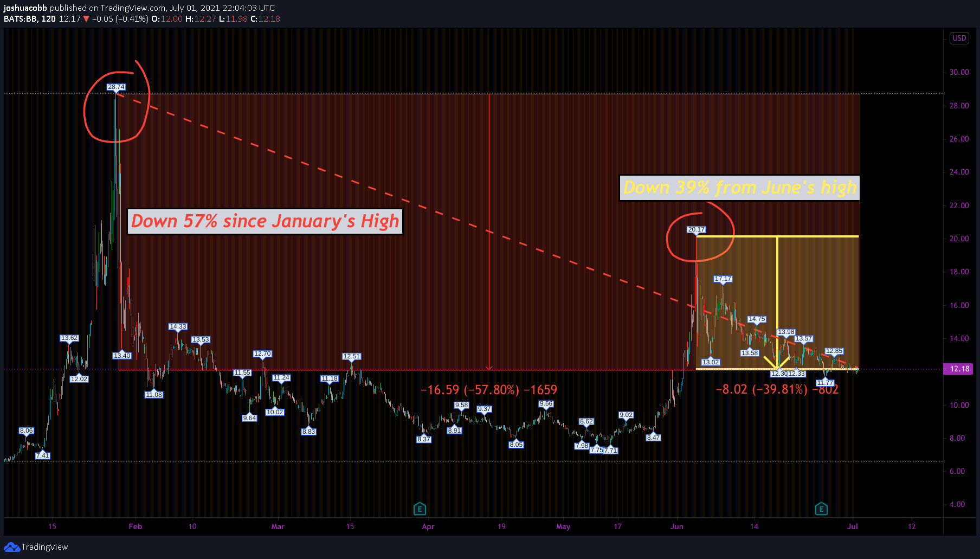Image resolution: width=980 pixels, height=559 pixels.
Task: Click the 14.33 pivot label
Action: click(x=178, y=326)
